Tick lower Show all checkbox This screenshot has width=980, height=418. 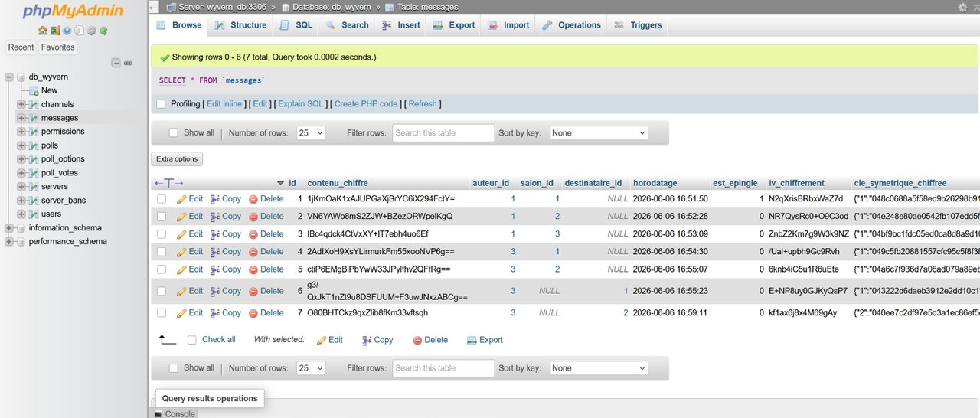click(174, 368)
